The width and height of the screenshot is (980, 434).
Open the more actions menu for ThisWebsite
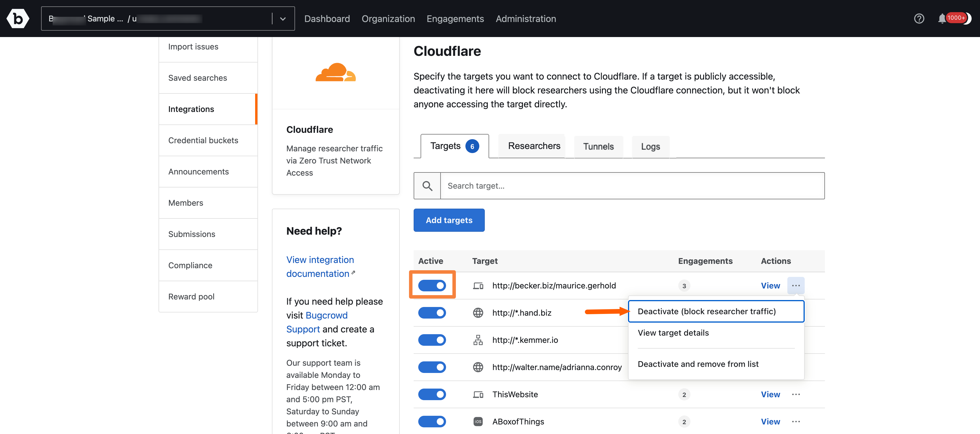pos(795,394)
